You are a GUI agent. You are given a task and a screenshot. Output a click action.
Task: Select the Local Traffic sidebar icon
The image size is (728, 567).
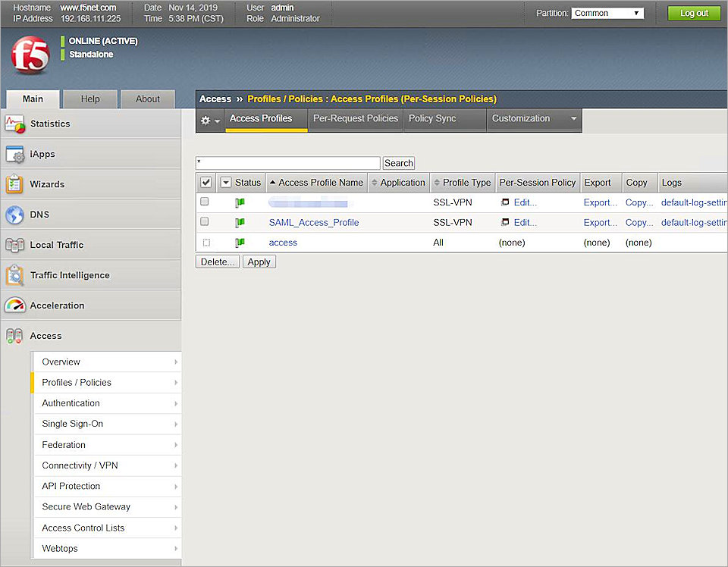[17, 245]
